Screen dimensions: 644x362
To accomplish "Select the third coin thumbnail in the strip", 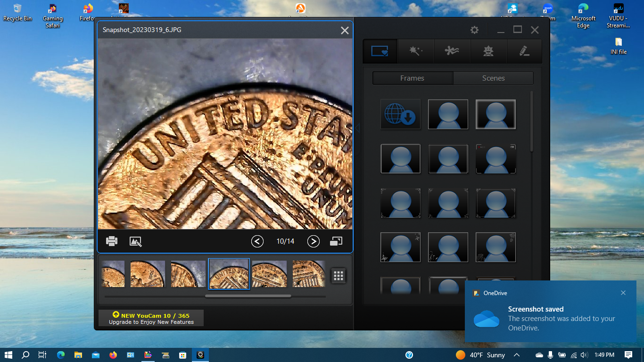I will click(x=188, y=274).
